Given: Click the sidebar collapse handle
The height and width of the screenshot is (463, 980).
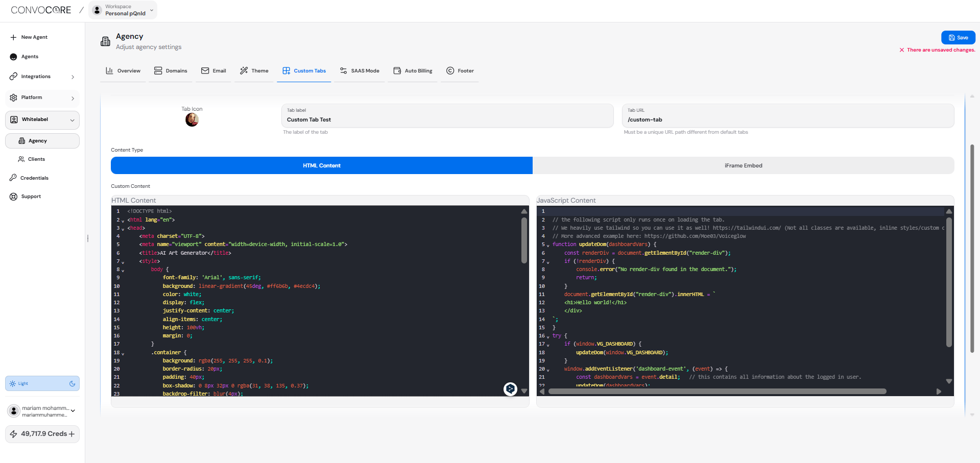Looking at the screenshot, I should [x=88, y=238].
